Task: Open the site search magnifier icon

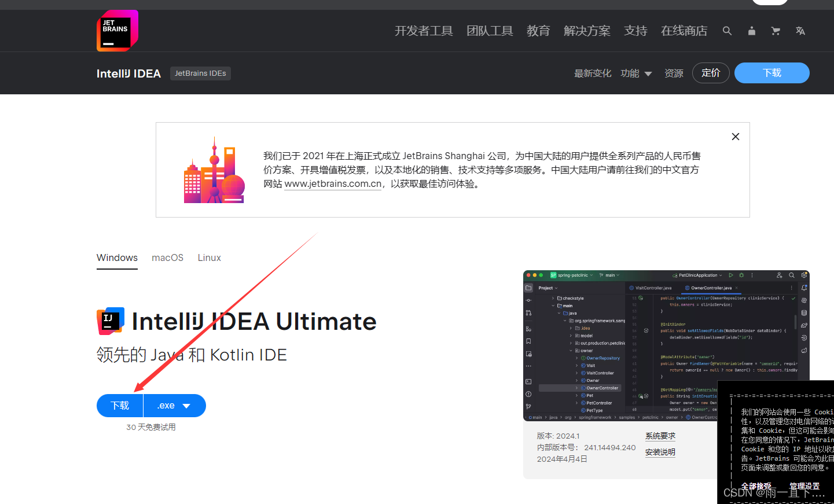Action: (x=727, y=31)
